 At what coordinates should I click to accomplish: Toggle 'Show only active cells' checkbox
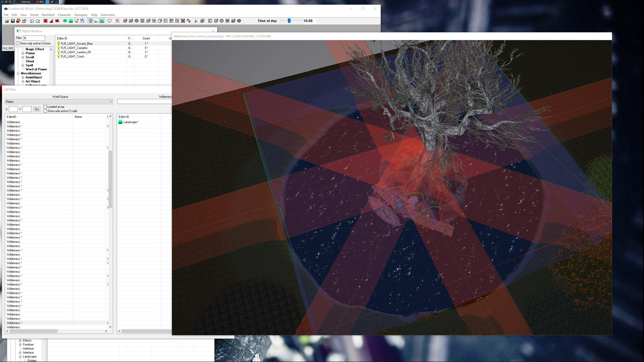point(45,111)
